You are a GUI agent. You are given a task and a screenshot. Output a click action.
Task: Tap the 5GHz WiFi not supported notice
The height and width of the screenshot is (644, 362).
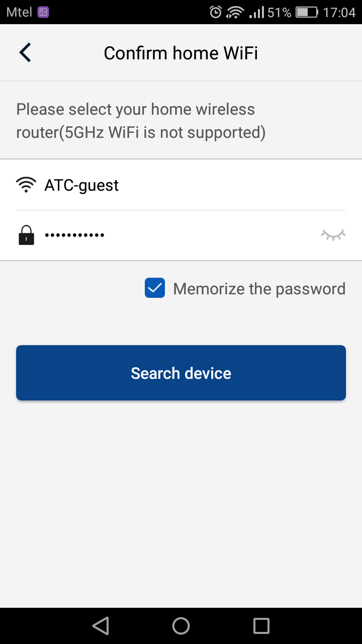click(141, 121)
